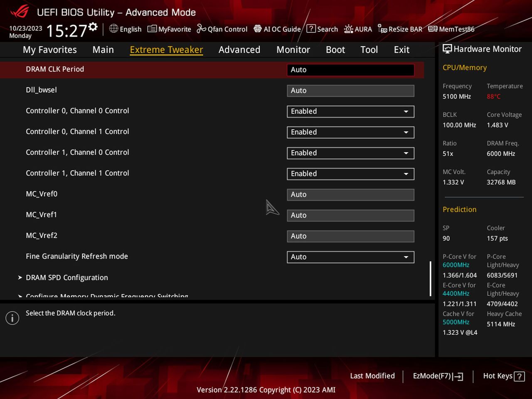Viewport: 532px width, 399px height.
Task: Launch MemTest86 memory icon
Action: tap(433, 29)
